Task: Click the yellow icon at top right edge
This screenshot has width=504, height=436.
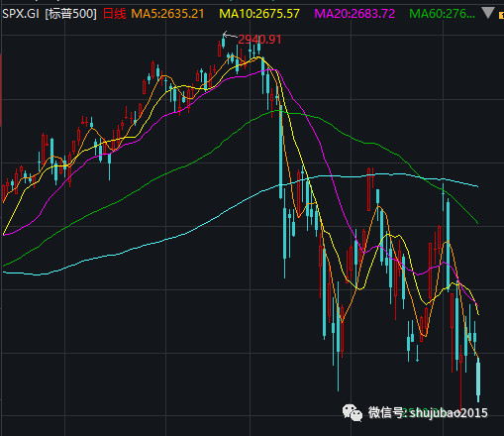Action: tap(501, 15)
